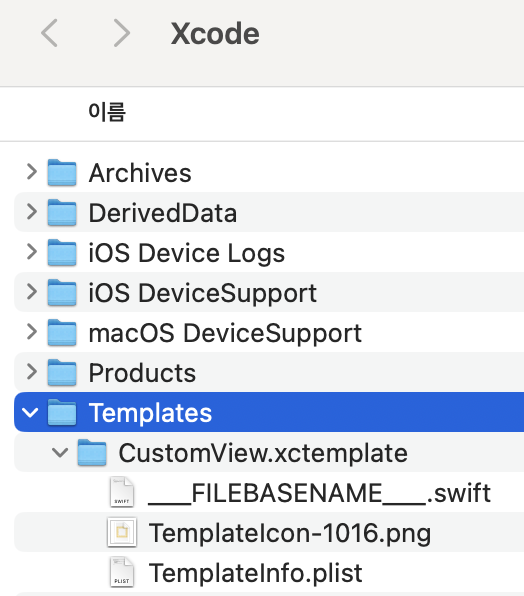The height and width of the screenshot is (596, 524).
Task: Expand the iOS DeviceSupport folder
Action: pos(32,292)
